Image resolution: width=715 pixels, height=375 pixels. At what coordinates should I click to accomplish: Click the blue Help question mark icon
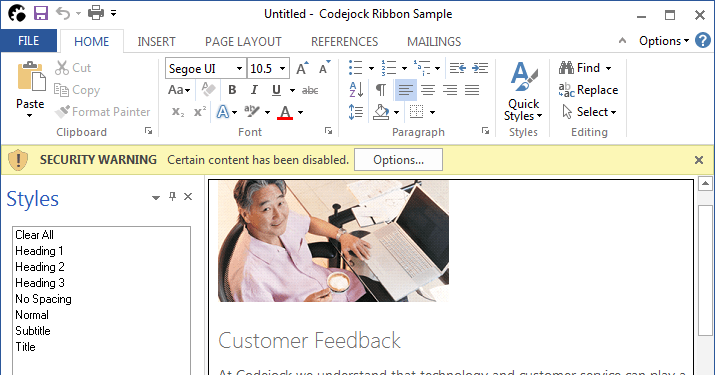703,41
